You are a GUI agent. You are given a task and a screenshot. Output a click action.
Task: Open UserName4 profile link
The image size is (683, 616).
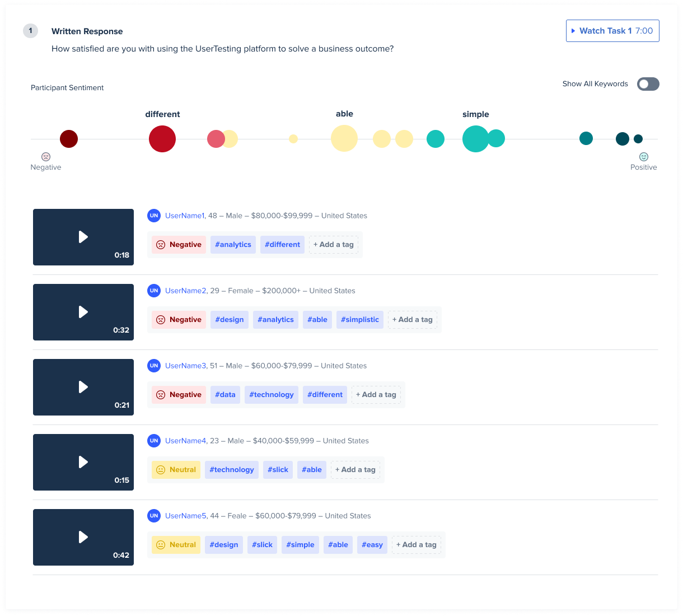186,441
